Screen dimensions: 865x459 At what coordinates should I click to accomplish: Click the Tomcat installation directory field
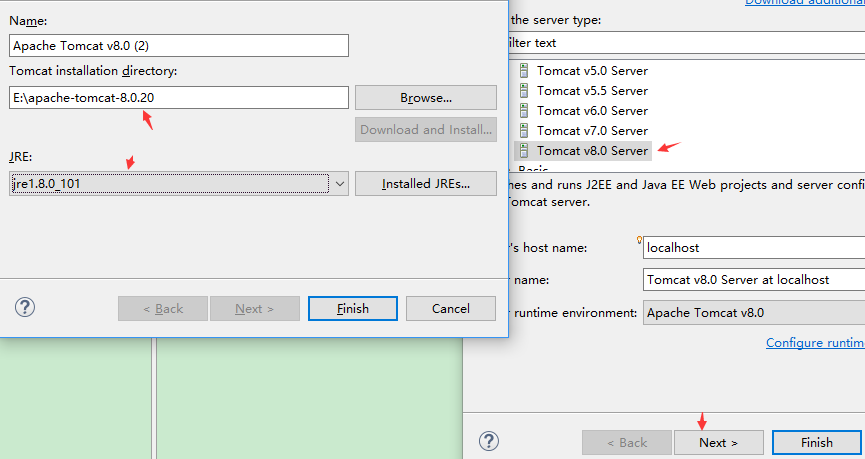click(179, 98)
